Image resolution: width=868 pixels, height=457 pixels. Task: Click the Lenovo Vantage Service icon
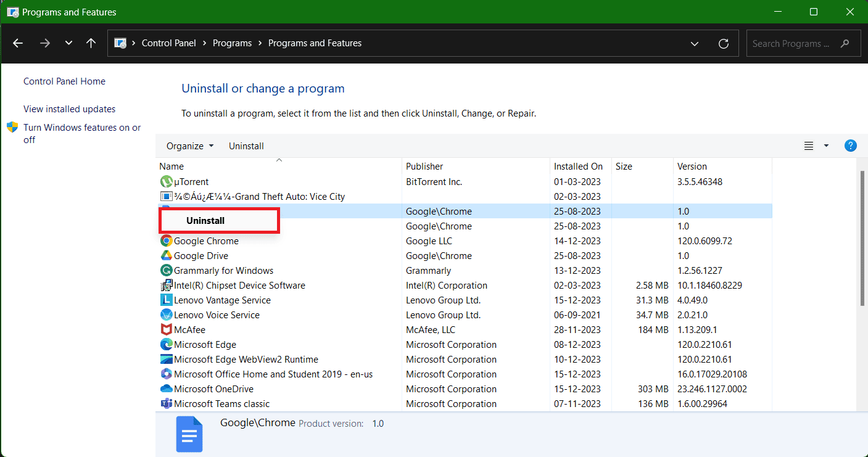point(166,300)
